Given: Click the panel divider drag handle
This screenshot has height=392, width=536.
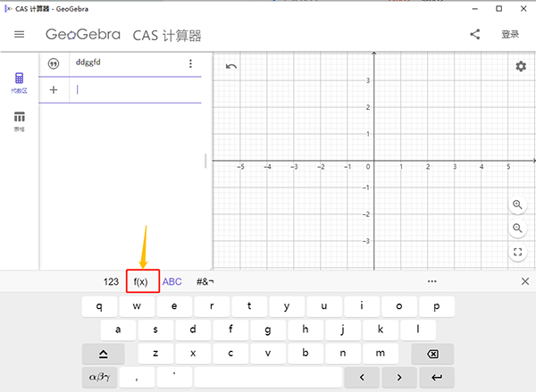Looking at the screenshot, I should pyautogui.click(x=205, y=161).
